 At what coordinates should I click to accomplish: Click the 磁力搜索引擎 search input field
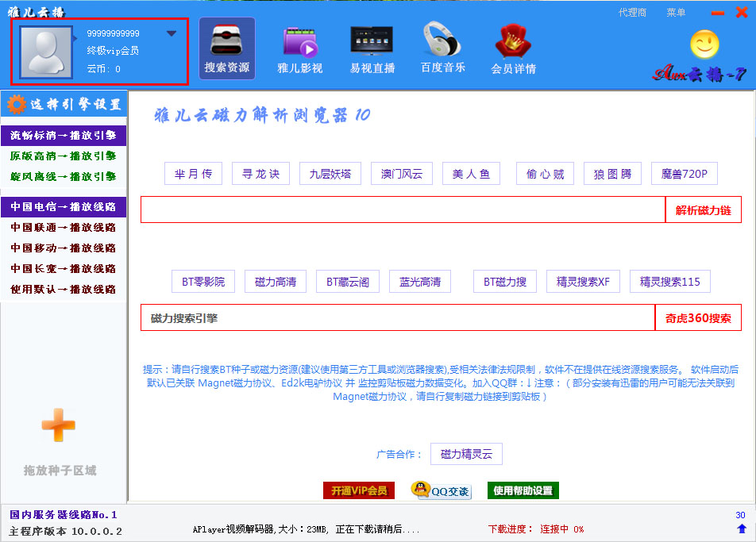click(x=398, y=317)
